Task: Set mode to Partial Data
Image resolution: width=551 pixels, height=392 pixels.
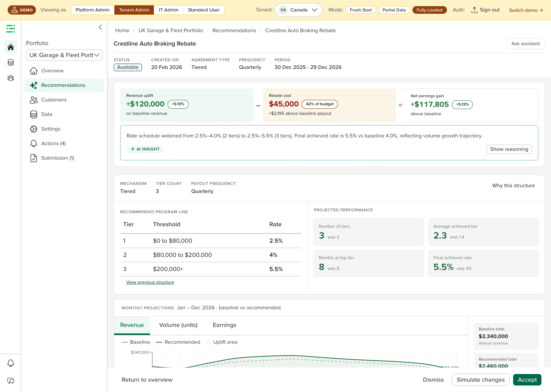Action: click(394, 10)
